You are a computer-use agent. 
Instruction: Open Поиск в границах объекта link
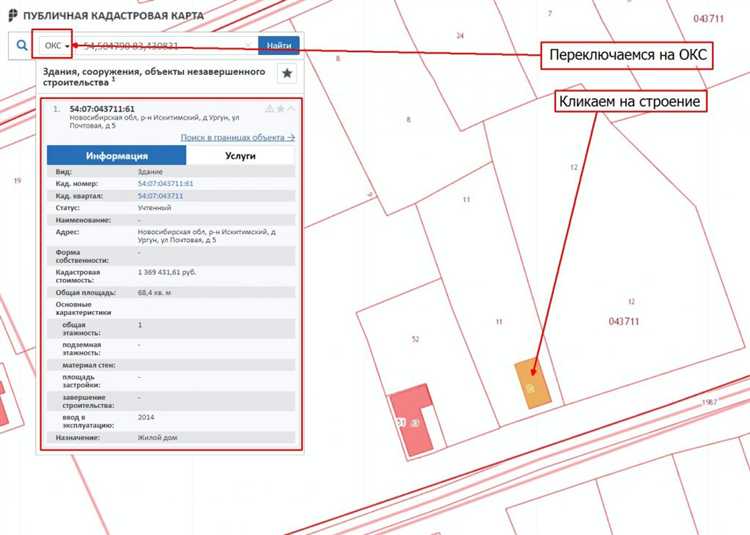tap(237, 137)
